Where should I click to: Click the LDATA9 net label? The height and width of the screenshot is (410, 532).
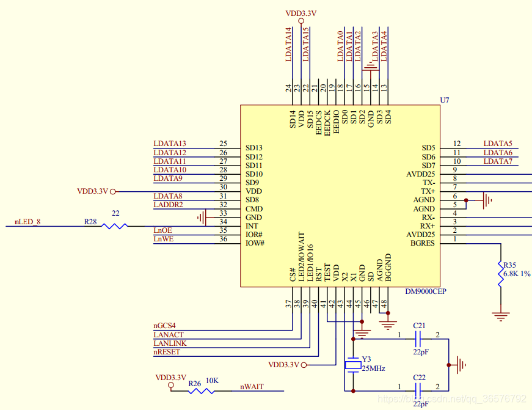point(168,178)
